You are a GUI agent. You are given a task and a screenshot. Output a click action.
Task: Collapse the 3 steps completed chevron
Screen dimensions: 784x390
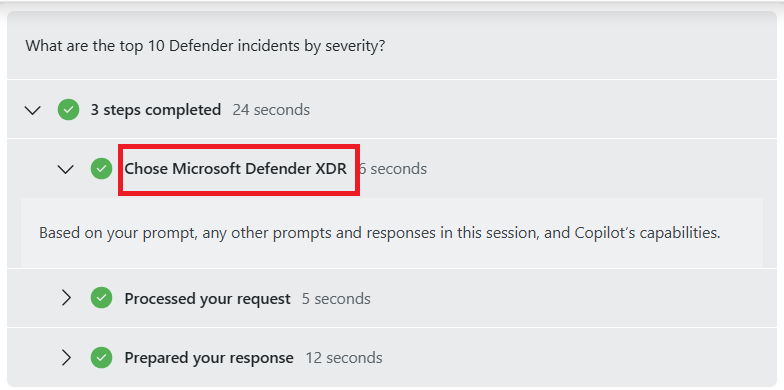[x=32, y=110]
